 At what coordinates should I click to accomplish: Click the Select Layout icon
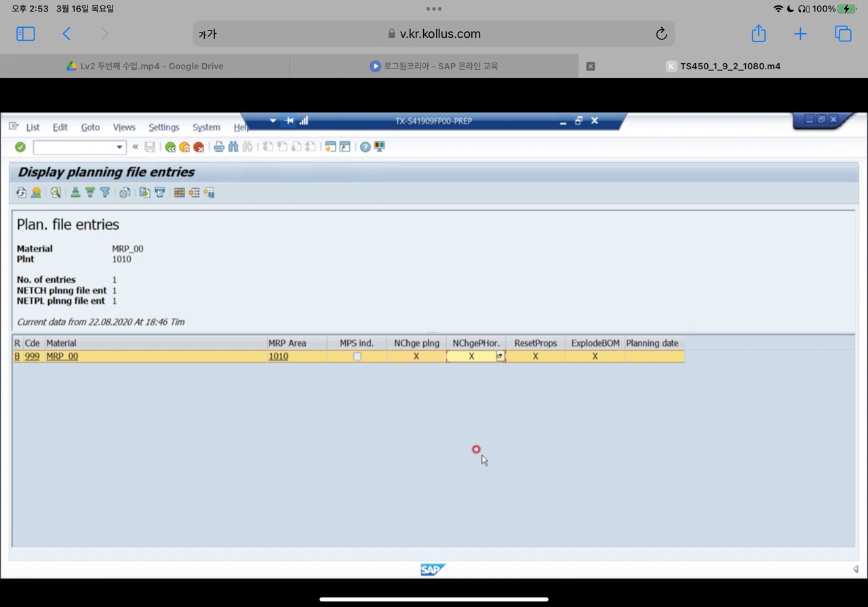194,193
